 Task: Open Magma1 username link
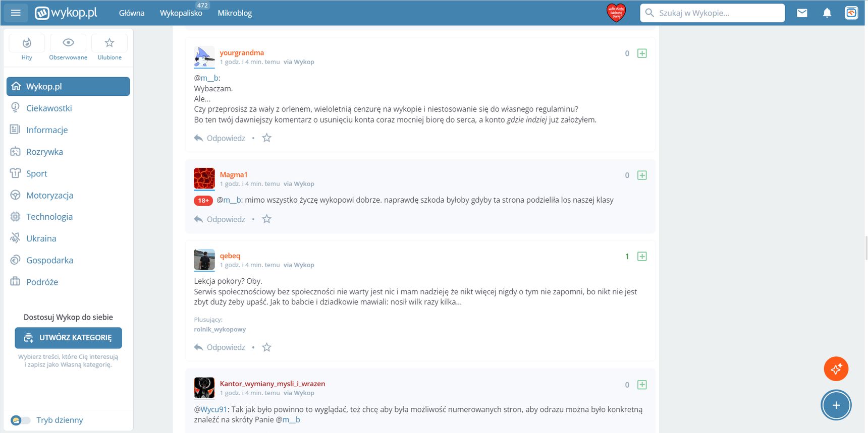pos(234,174)
